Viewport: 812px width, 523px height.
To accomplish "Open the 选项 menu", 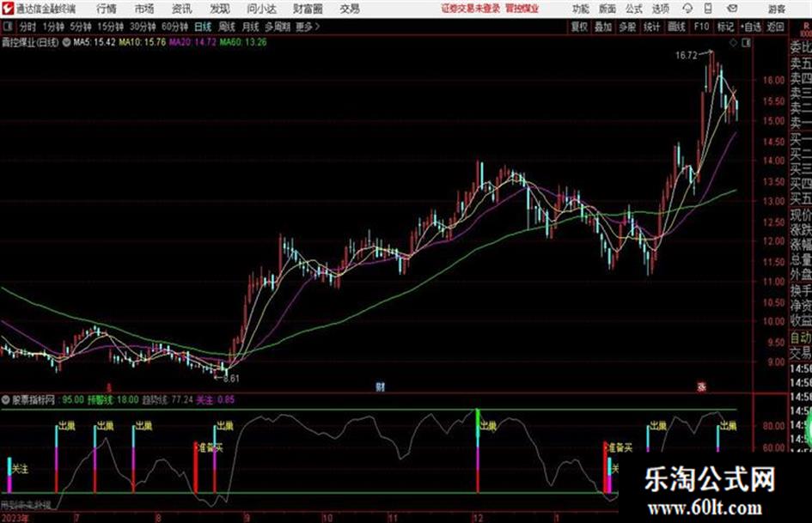I will (661, 9).
